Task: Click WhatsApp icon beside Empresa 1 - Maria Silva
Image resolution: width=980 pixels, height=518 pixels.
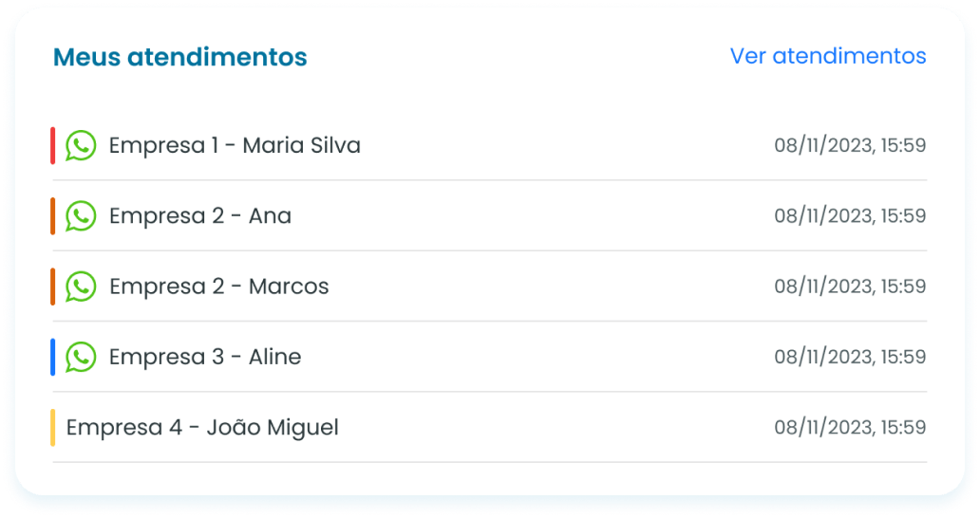Action: 81,146
